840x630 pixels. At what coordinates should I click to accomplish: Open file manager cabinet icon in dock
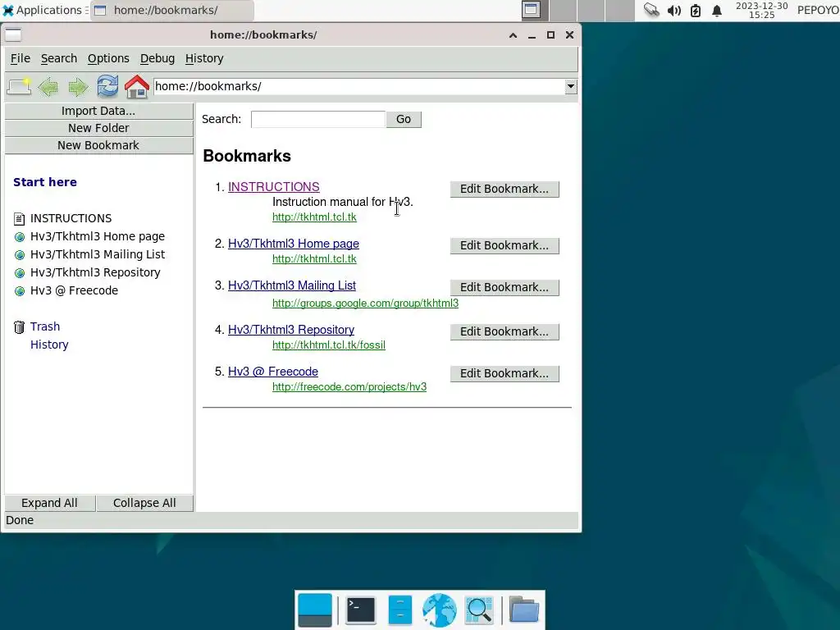[400, 610]
